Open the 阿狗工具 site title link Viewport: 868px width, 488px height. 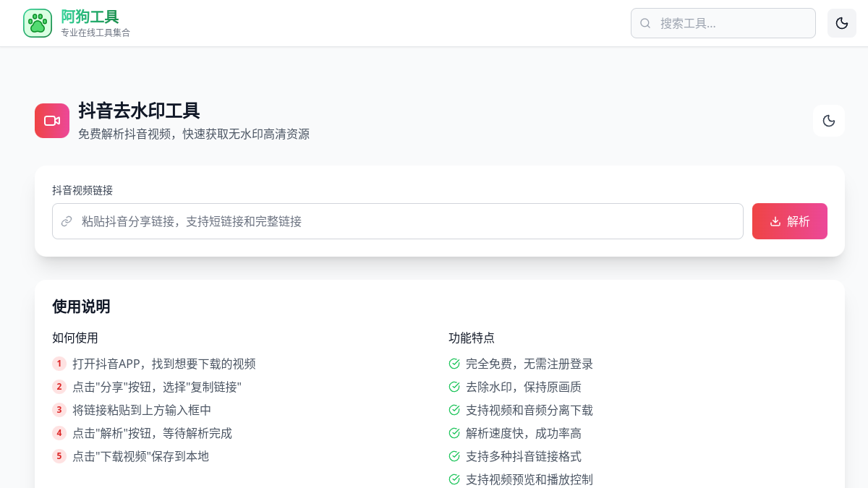(x=90, y=17)
